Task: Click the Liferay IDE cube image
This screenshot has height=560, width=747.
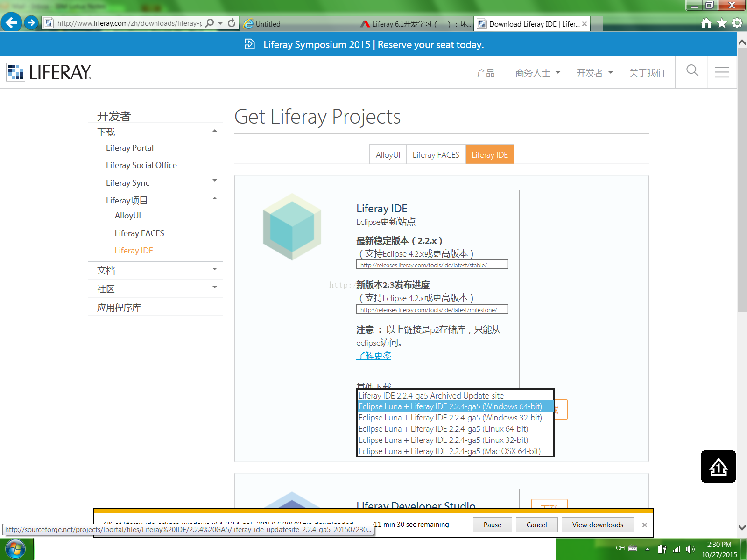Action: pyautogui.click(x=292, y=227)
